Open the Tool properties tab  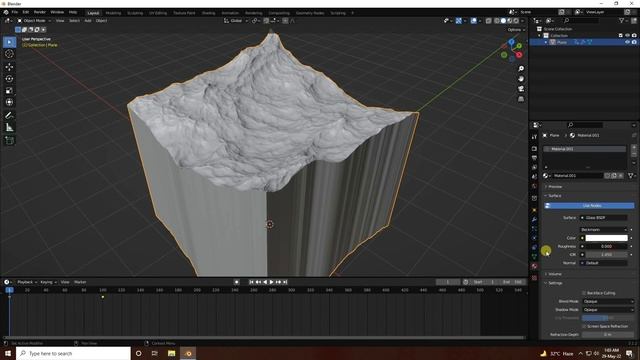click(534, 137)
